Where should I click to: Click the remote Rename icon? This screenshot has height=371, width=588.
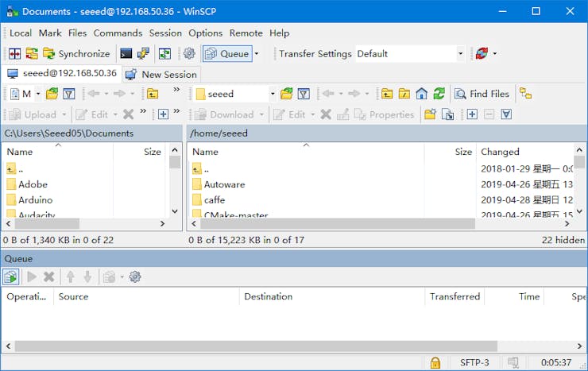(343, 114)
